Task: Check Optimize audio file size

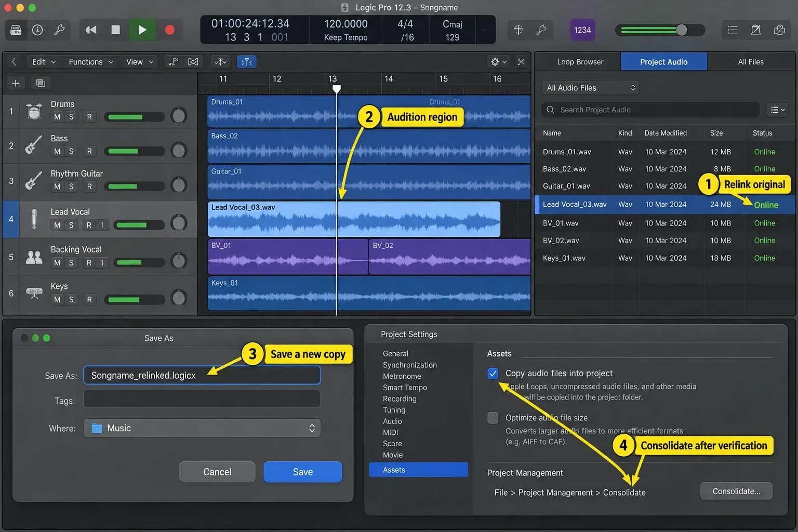Action: pyautogui.click(x=493, y=418)
